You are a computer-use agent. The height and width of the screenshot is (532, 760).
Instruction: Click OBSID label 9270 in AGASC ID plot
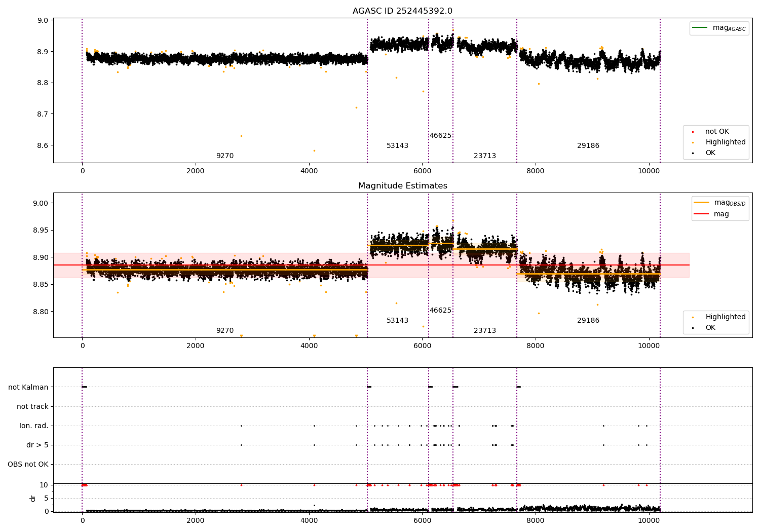click(x=225, y=156)
